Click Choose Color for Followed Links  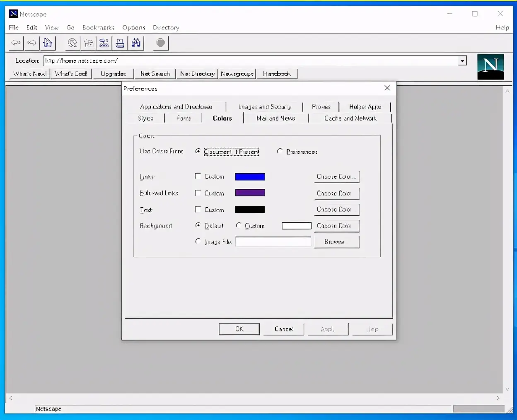click(x=336, y=193)
